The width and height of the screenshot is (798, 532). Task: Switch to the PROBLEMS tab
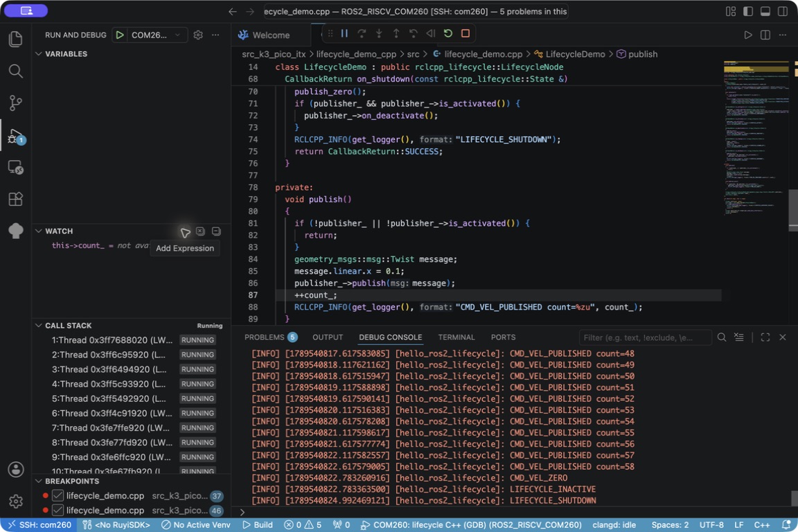click(x=271, y=337)
